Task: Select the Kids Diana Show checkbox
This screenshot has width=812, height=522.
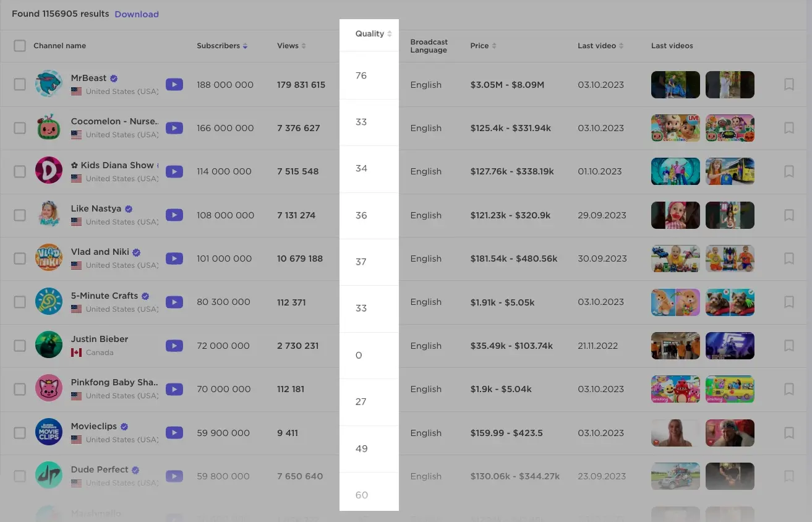Action: click(20, 171)
